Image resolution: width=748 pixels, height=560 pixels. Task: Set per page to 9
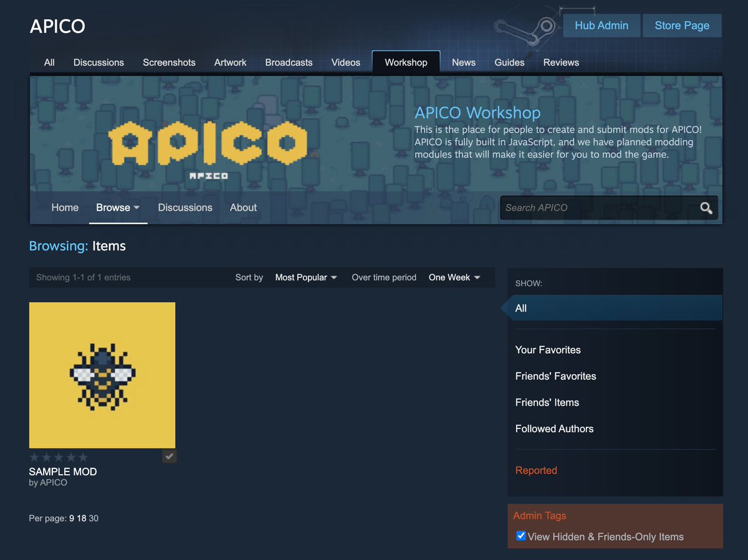point(72,518)
